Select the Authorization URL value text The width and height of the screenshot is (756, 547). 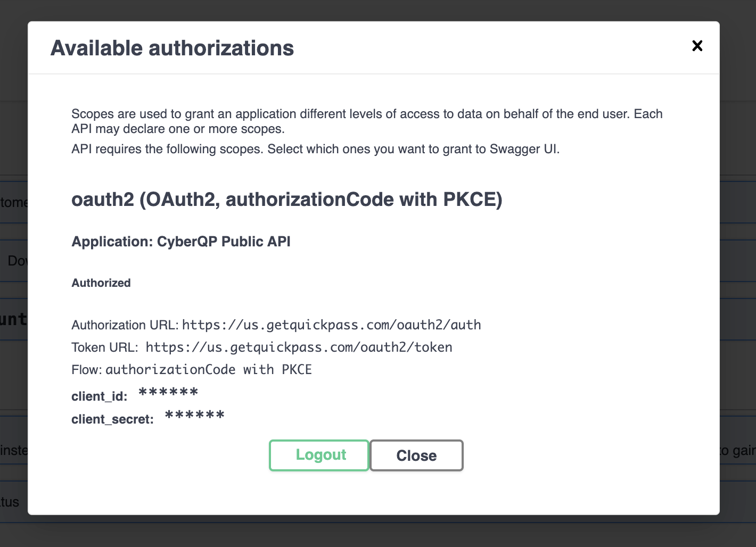point(332,325)
